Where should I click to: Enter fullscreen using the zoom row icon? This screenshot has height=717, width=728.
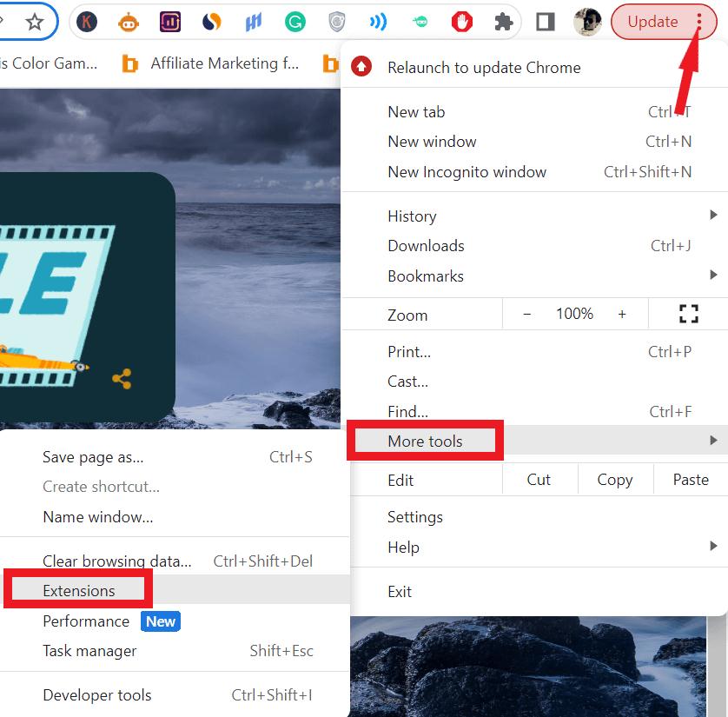[688, 314]
